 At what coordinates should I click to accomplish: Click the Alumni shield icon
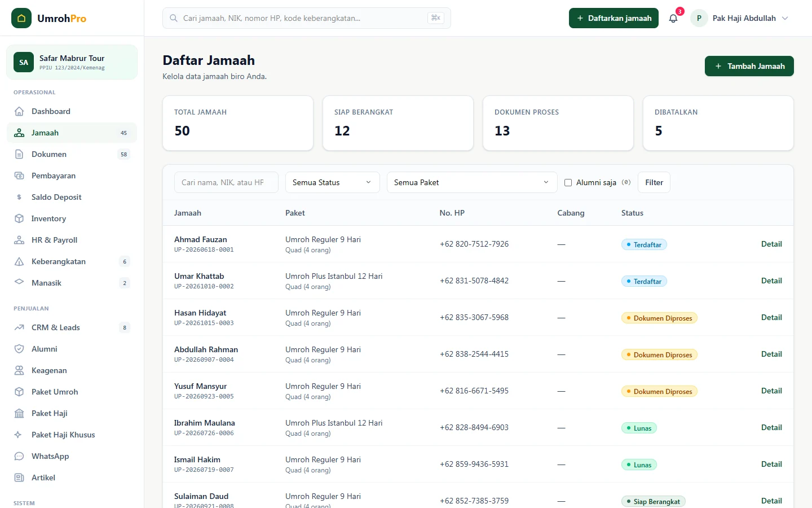click(19, 349)
